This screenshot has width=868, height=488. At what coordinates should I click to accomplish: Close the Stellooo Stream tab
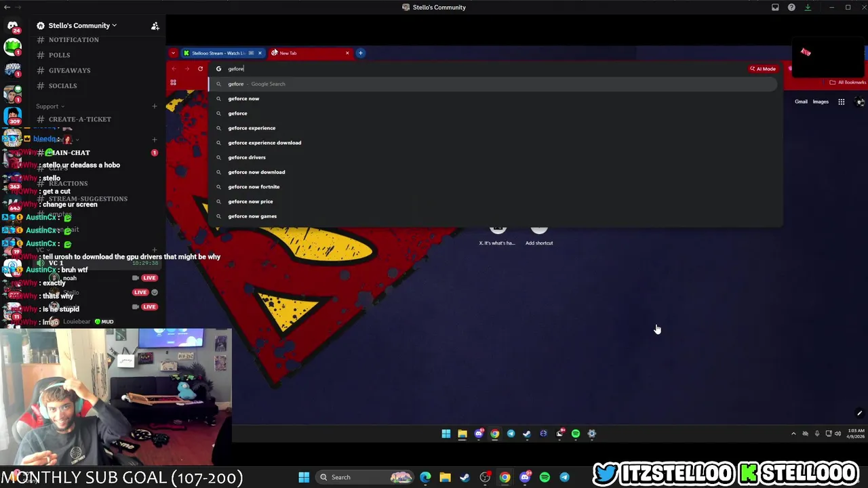tap(260, 53)
